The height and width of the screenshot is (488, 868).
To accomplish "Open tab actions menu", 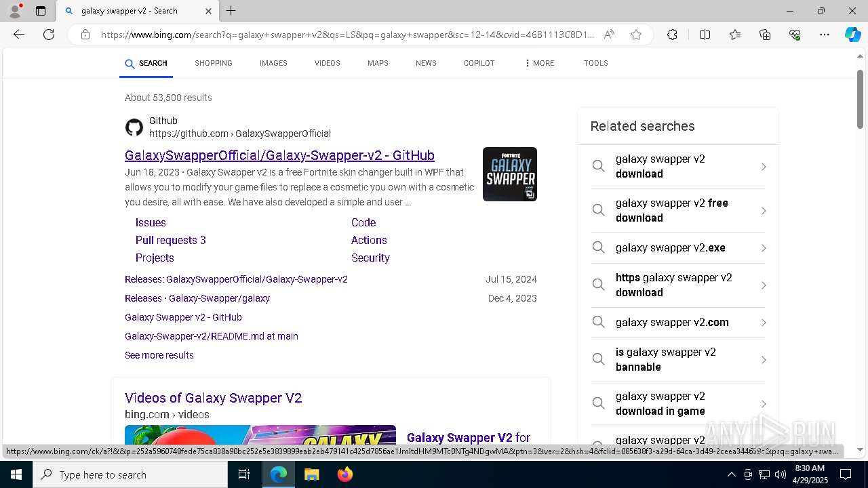I will (x=41, y=11).
